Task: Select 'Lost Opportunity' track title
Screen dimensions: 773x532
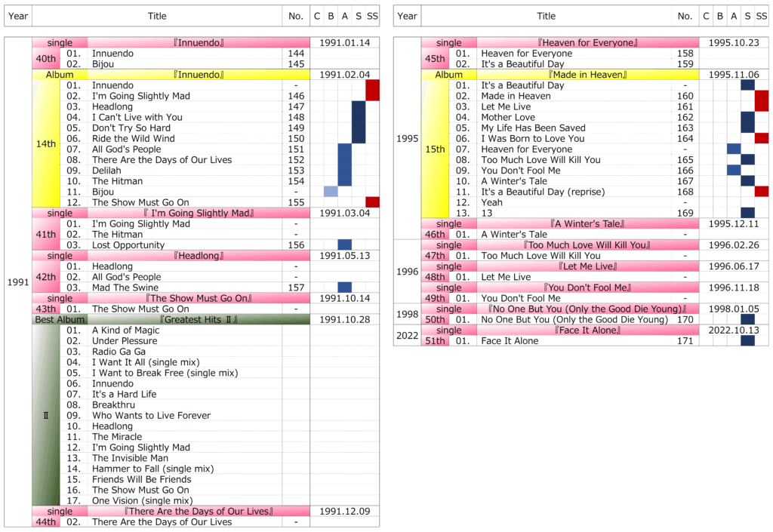Action: tap(128, 245)
